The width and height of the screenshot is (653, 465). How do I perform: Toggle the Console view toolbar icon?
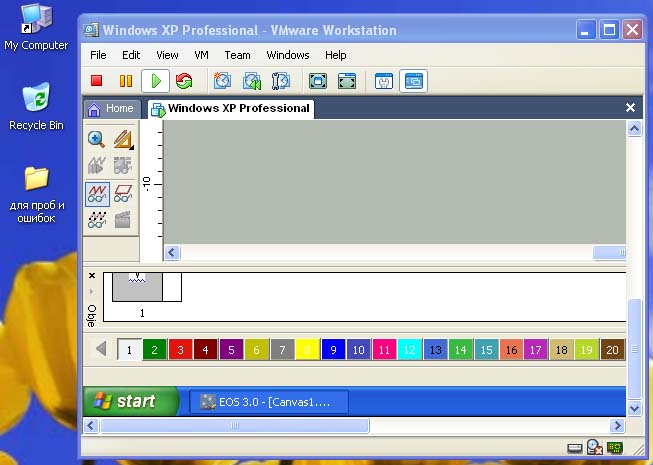point(414,81)
